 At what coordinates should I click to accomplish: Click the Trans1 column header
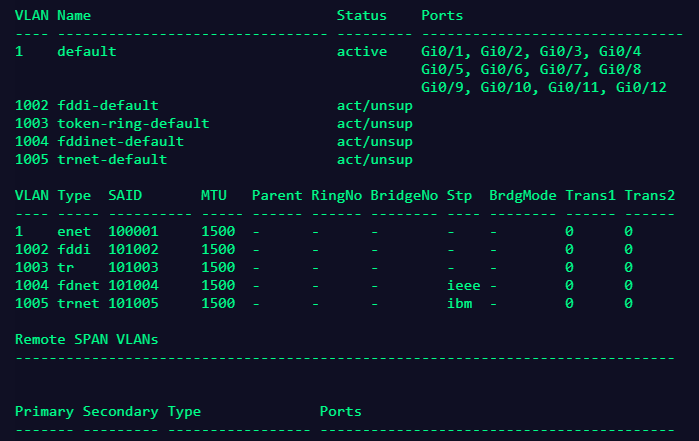pyautogui.click(x=590, y=195)
